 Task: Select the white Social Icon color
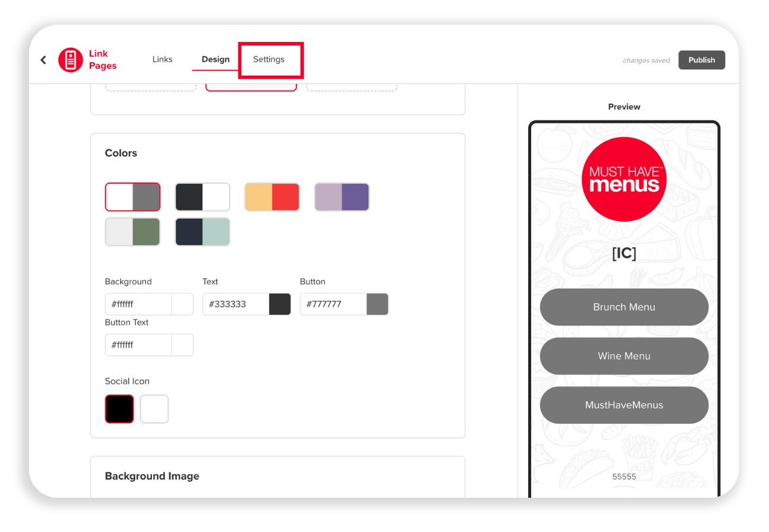[x=154, y=409]
